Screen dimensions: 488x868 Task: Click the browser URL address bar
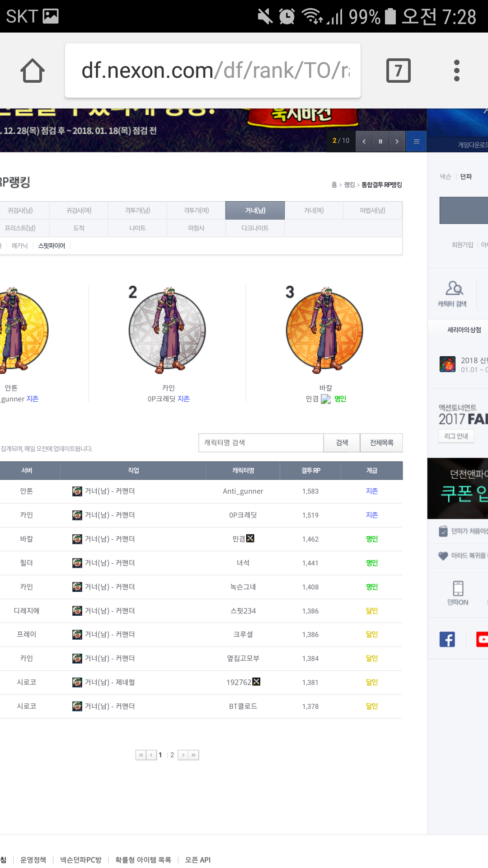(x=213, y=71)
